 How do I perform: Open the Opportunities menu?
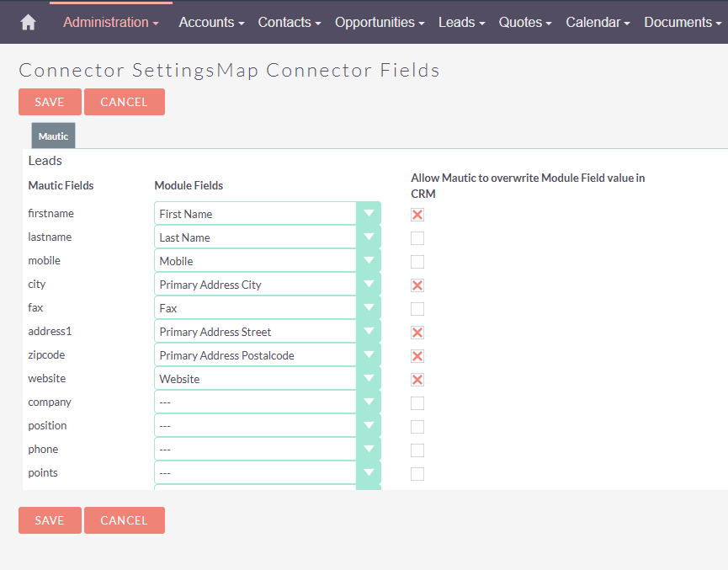coord(380,23)
